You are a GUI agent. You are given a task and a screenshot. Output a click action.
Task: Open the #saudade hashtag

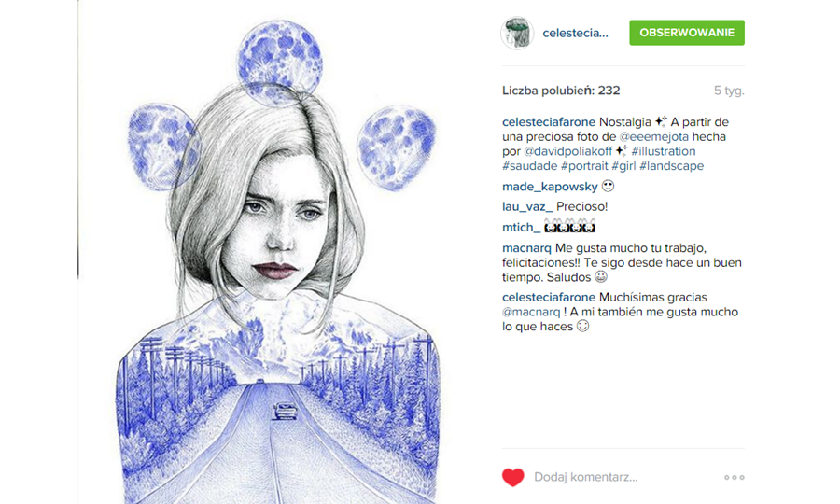pyautogui.click(x=530, y=166)
